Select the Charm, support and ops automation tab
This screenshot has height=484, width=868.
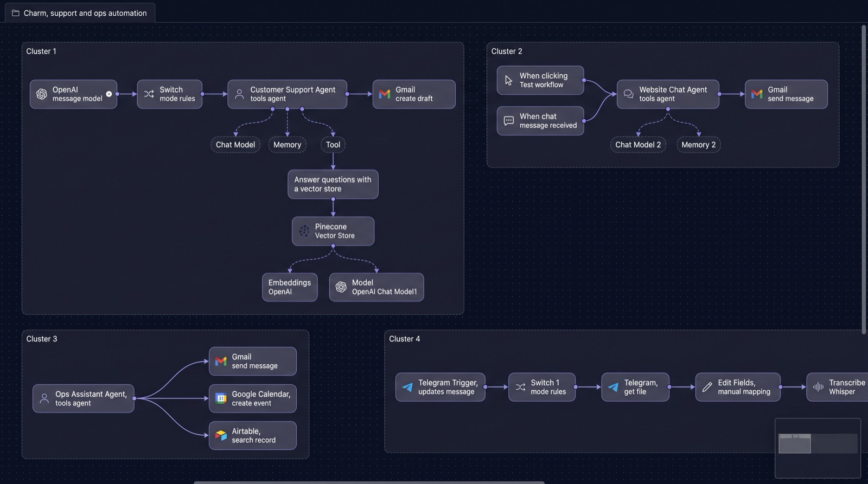80,13
